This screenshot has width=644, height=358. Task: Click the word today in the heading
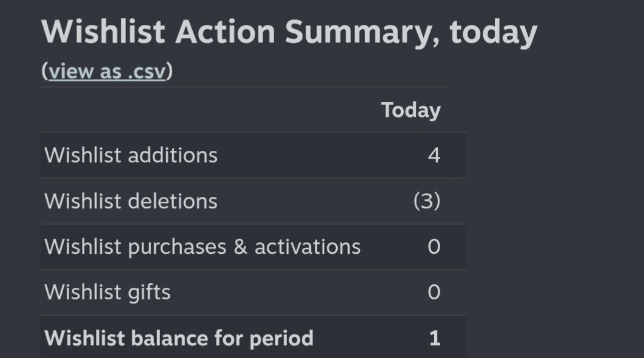(x=493, y=32)
